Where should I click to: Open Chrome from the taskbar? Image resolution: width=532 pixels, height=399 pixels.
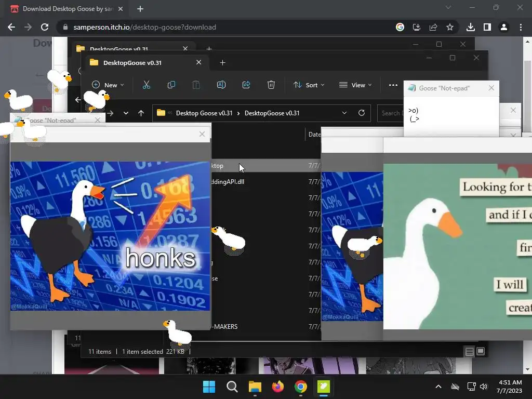coord(301,387)
